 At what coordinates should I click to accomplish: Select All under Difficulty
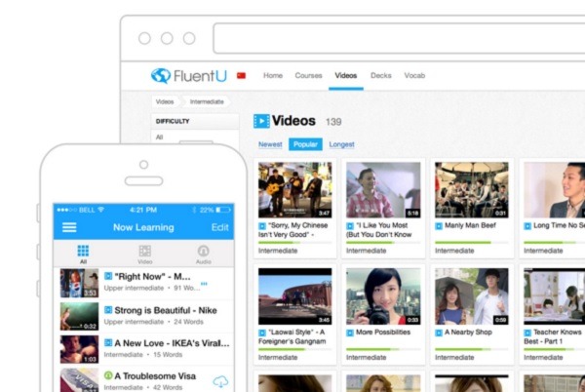[x=159, y=137]
